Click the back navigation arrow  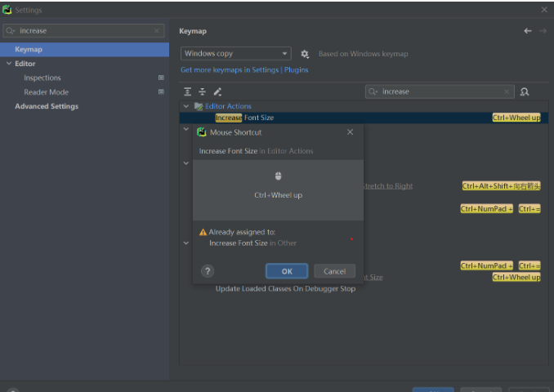coord(528,31)
